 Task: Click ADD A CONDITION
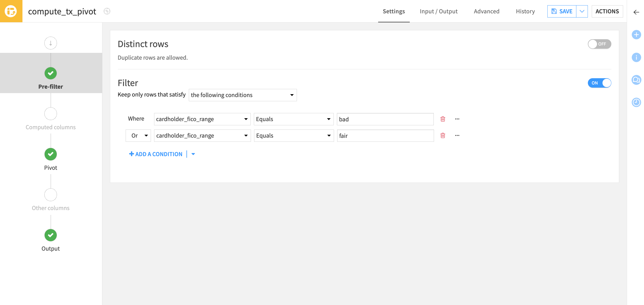click(156, 154)
